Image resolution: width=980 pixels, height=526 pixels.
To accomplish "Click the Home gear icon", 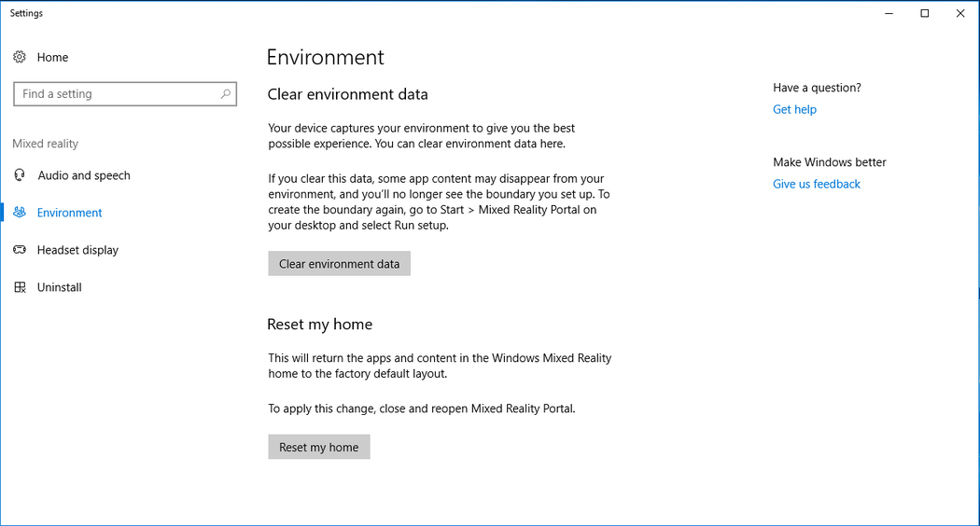I will (20, 58).
